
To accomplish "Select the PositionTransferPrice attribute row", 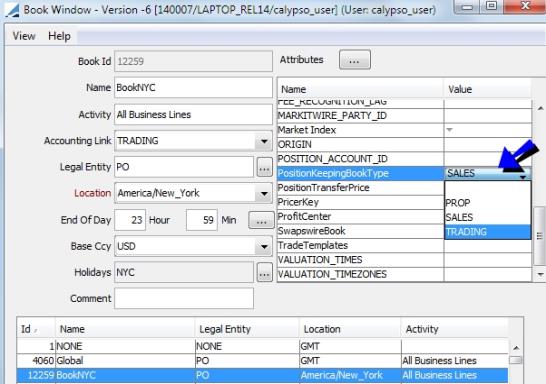I will [360, 188].
